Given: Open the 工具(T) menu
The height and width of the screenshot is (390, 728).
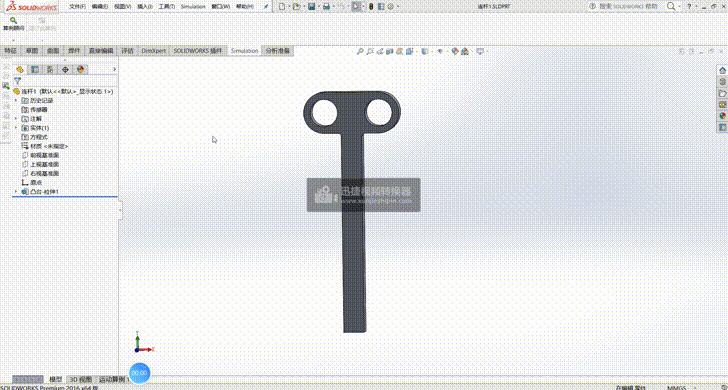Looking at the screenshot, I should point(167,7).
